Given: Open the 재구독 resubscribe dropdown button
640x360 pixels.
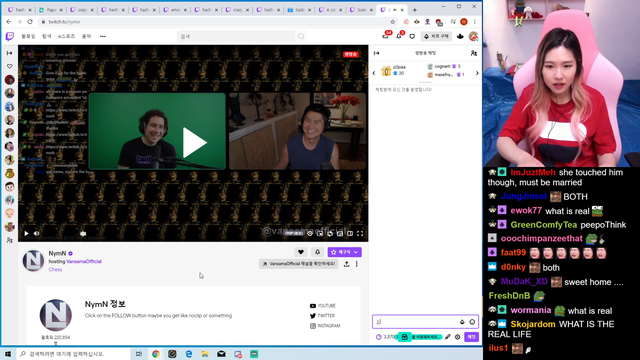Looking at the screenshot, I should (344, 252).
